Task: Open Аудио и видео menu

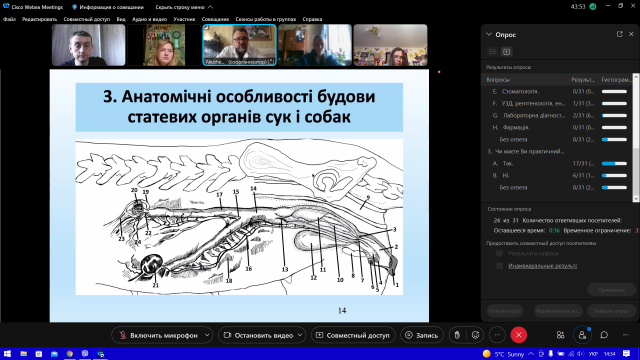Action: [149, 19]
